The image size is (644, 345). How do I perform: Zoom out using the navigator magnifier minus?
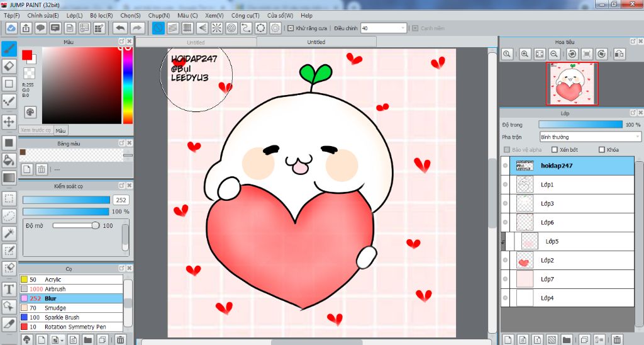tap(554, 54)
